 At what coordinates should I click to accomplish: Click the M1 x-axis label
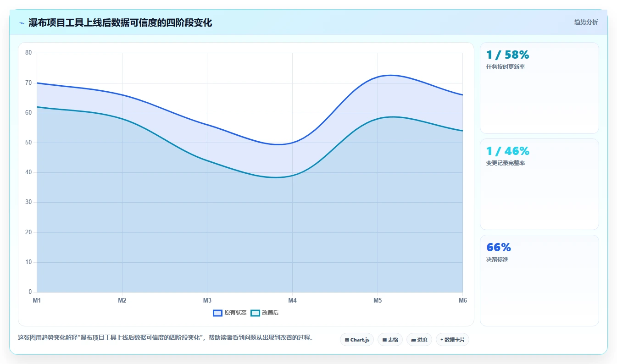tap(37, 300)
